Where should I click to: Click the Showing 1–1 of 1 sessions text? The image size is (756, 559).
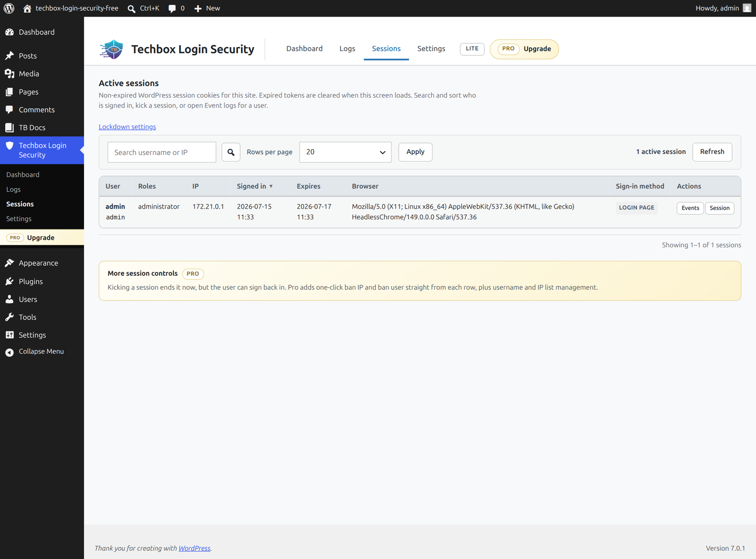pyautogui.click(x=701, y=245)
